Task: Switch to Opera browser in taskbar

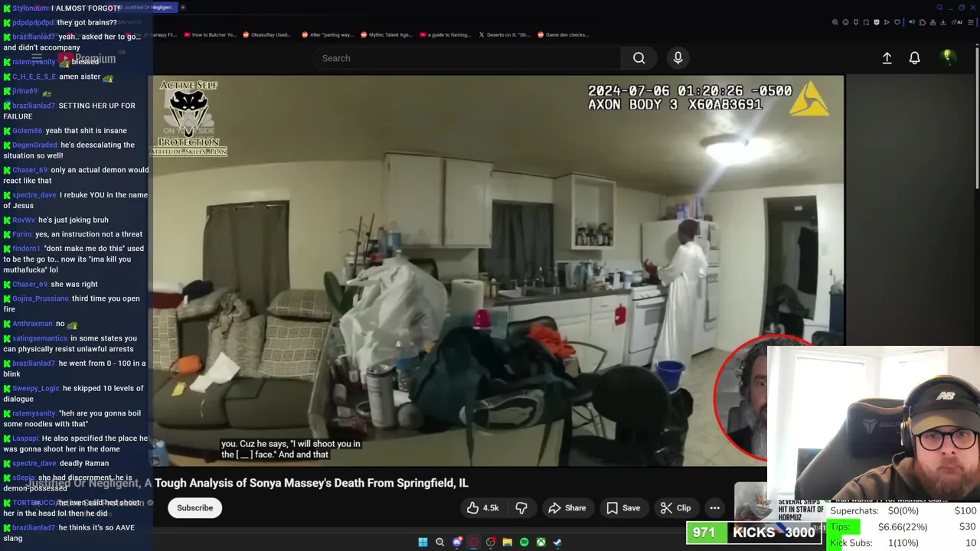Action: point(474,542)
